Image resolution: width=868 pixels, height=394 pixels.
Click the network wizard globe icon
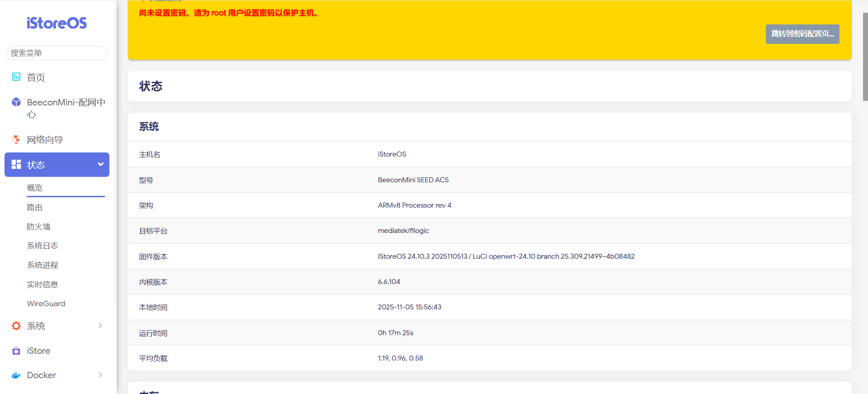click(16, 139)
